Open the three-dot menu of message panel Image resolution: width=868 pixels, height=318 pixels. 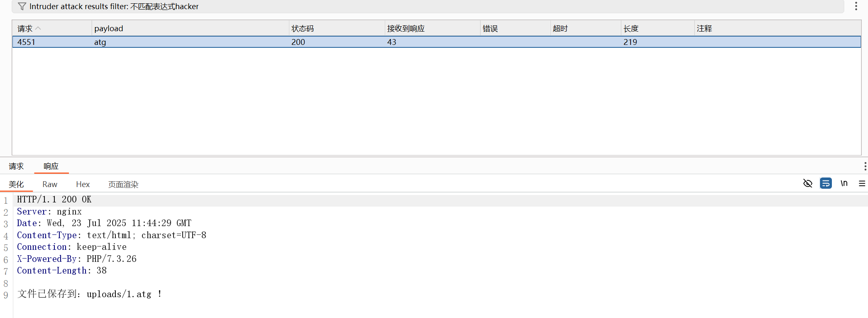pos(865,166)
